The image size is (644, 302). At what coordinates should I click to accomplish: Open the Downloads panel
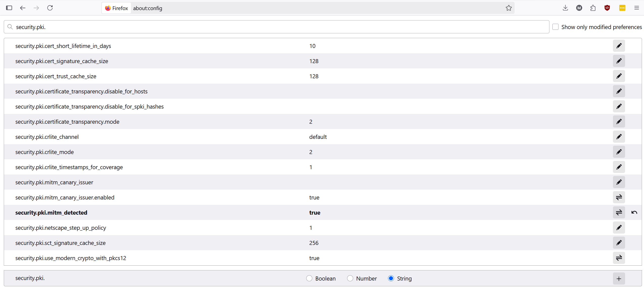point(565,8)
